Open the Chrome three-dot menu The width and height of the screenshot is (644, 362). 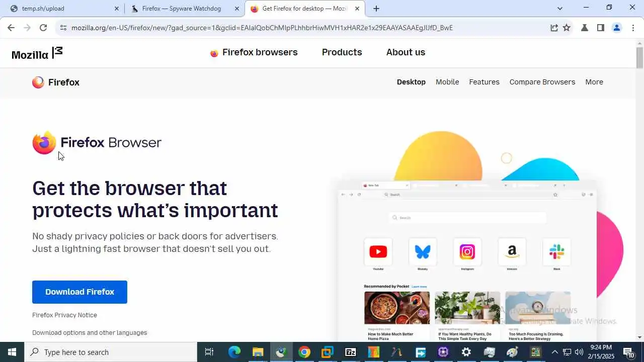pos(633,28)
